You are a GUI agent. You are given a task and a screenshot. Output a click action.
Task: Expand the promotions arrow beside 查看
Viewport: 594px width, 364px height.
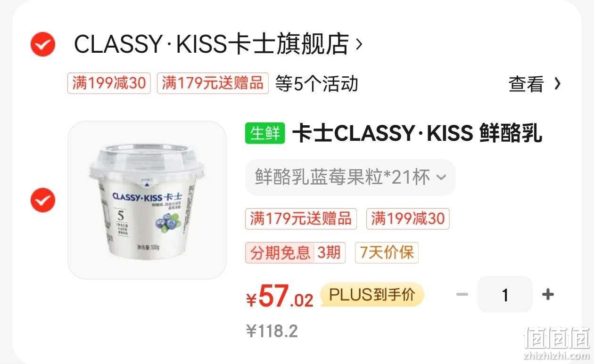point(557,84)
